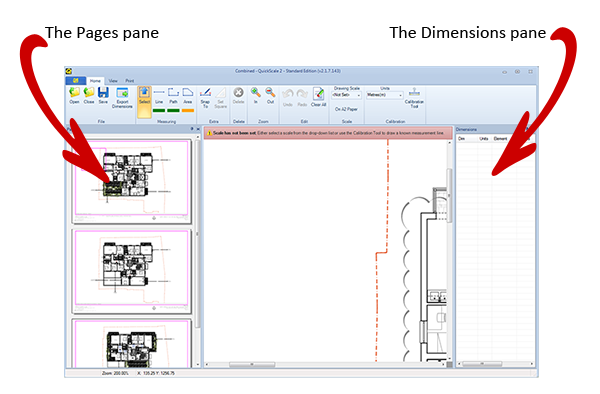Viewport: 600px width, 394px height.
Task: Click the QuickScale application logo icon
Action: point(69,71)
